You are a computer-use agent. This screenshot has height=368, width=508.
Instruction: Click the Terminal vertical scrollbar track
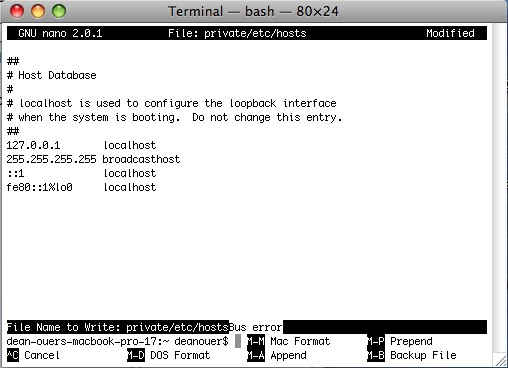pos(499,187)
